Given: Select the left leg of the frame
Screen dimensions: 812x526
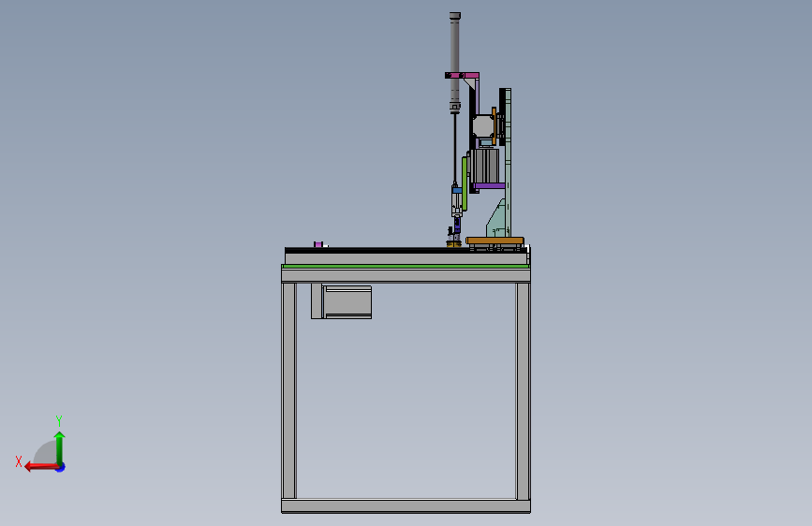Looking at the screenshot, I should pos(289,391).
